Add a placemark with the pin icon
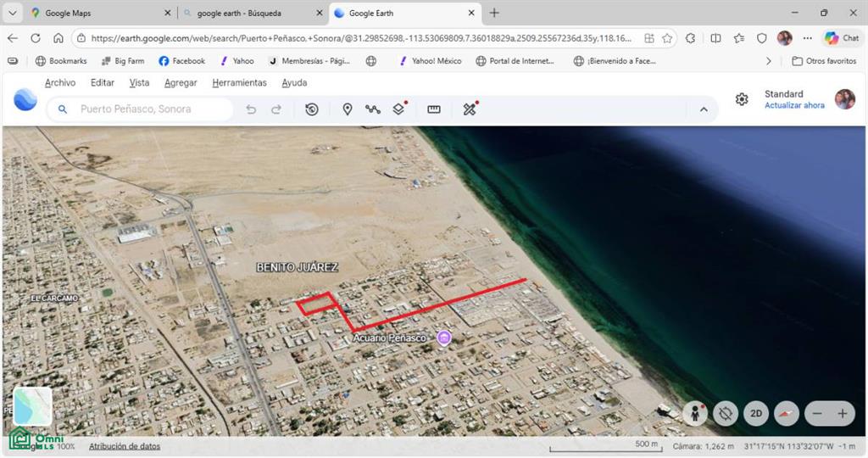868x458 pixels. pos(347,109)
